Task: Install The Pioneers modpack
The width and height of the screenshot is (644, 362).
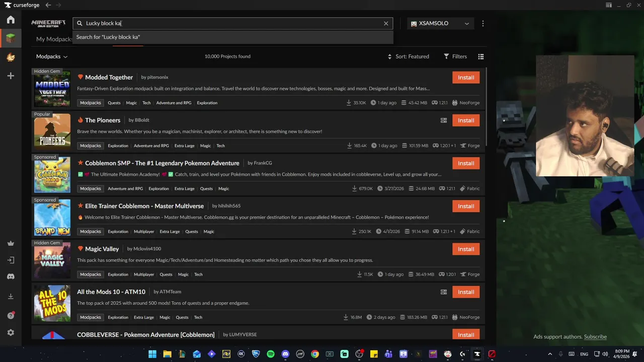Action: 466,120
